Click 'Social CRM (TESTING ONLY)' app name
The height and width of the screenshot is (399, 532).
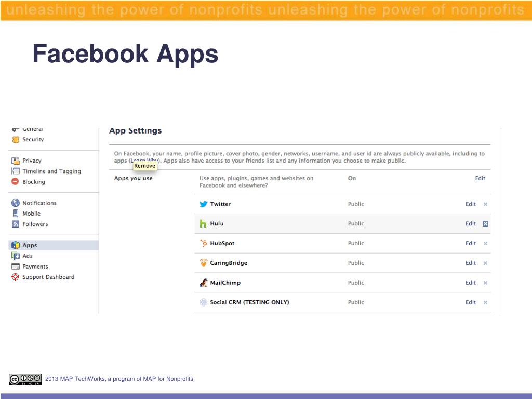pyautogui.click(x=249, y=302)
